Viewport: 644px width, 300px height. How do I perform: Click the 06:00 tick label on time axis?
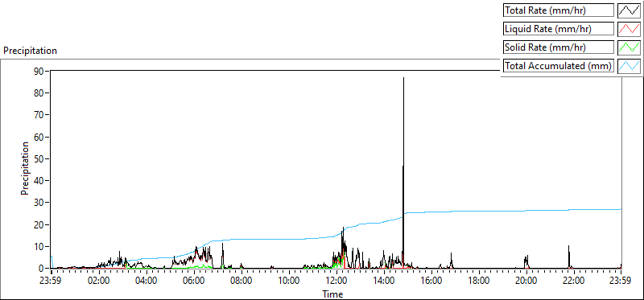194,282
